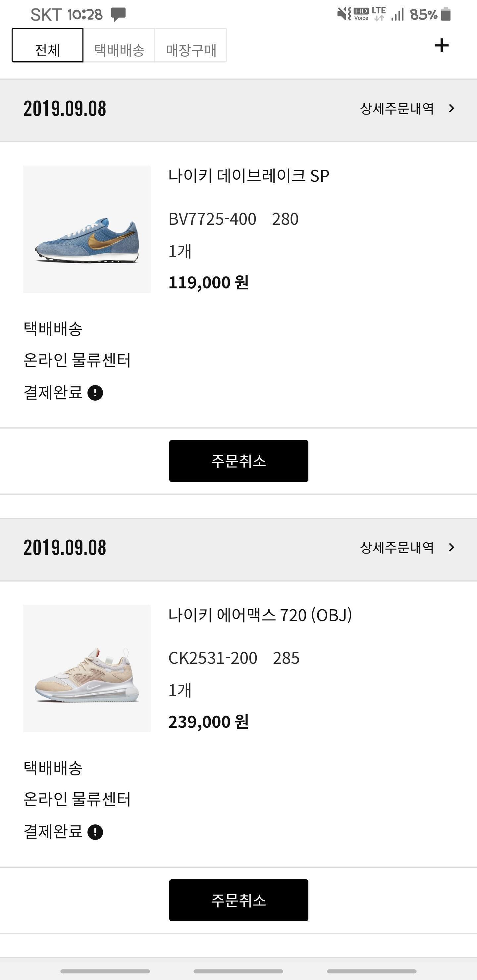Tap the HD Voice status icon
Screen dimensions: 477x980
361,14
